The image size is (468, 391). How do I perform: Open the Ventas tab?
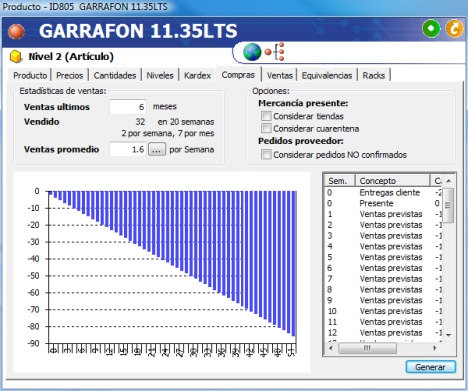coord(279,76)
